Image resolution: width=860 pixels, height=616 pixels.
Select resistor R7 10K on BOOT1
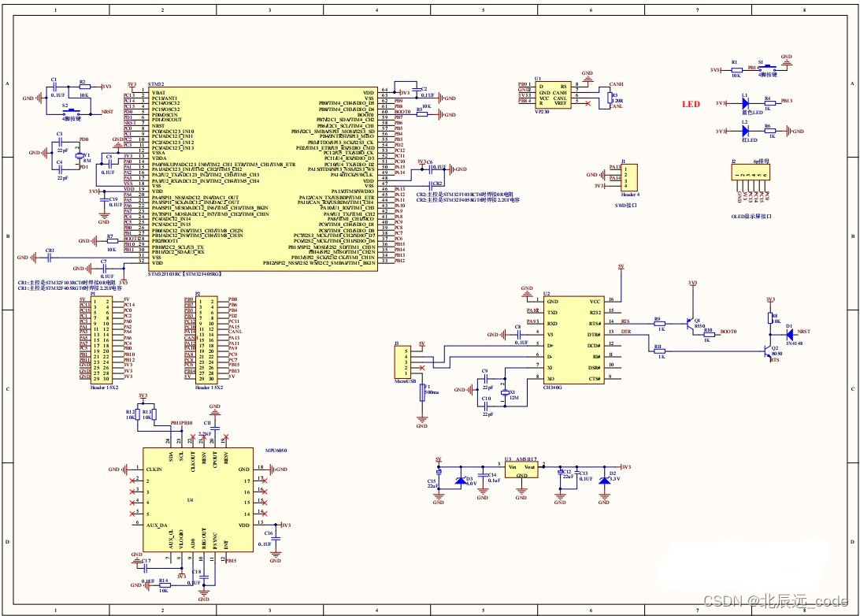point(111,240)
